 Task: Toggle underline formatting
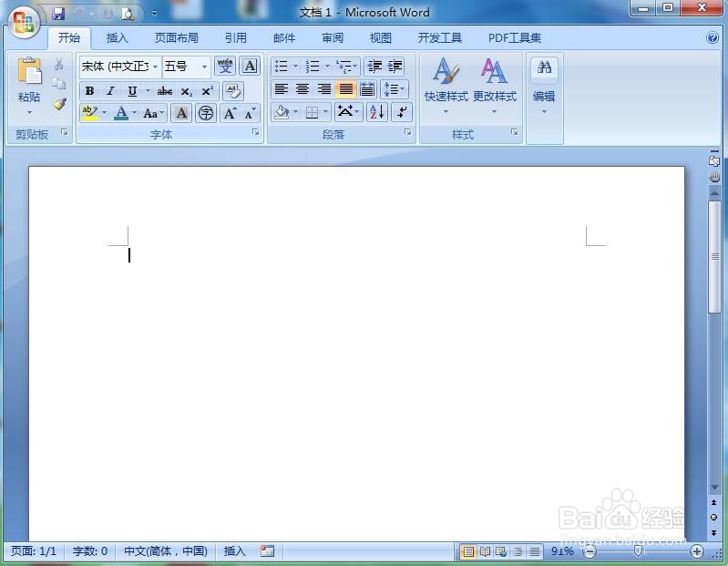(132, 91)
